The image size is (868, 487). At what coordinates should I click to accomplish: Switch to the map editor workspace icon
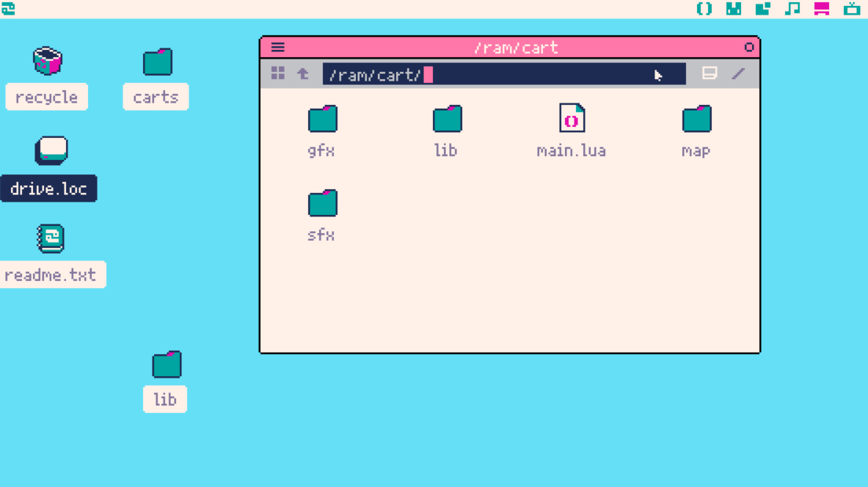click(763, 9)
